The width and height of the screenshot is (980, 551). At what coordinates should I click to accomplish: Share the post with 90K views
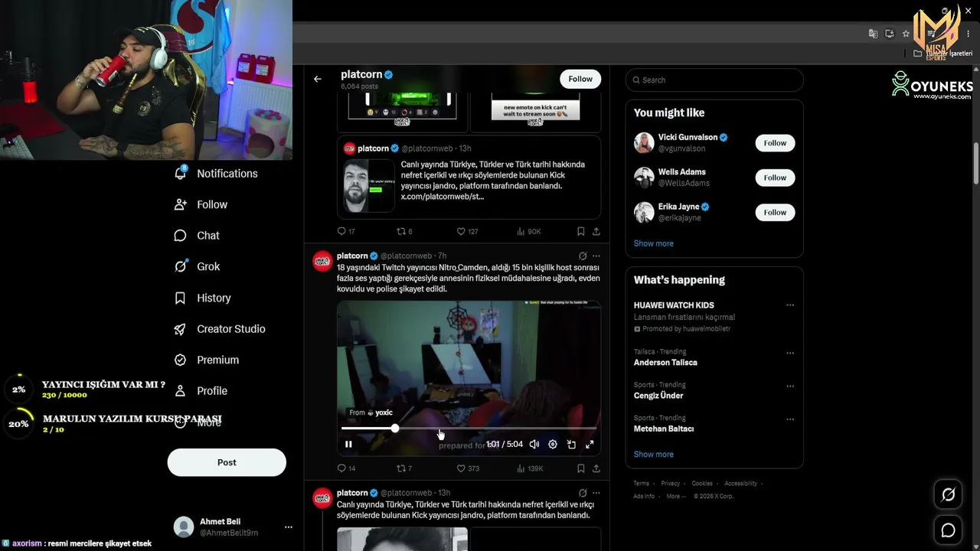596,231
